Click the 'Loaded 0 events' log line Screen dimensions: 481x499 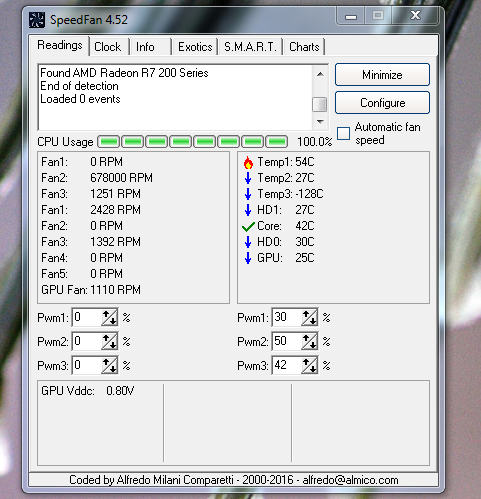[x=80, y=99]
